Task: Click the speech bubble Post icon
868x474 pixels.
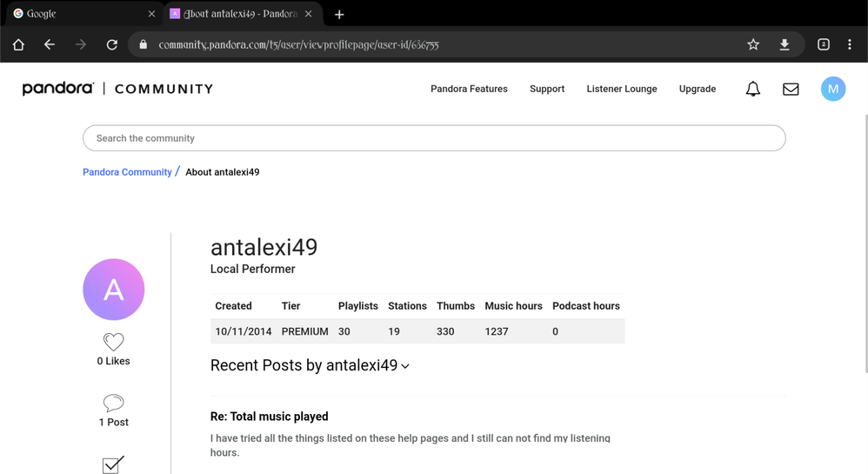Action: (113, 403)
